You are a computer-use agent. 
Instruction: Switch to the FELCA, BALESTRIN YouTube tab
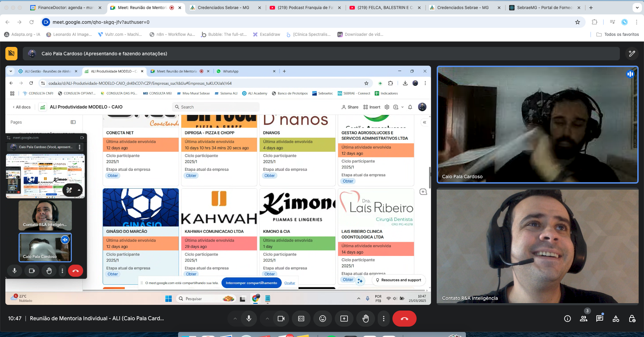click(x=385, y=8)
